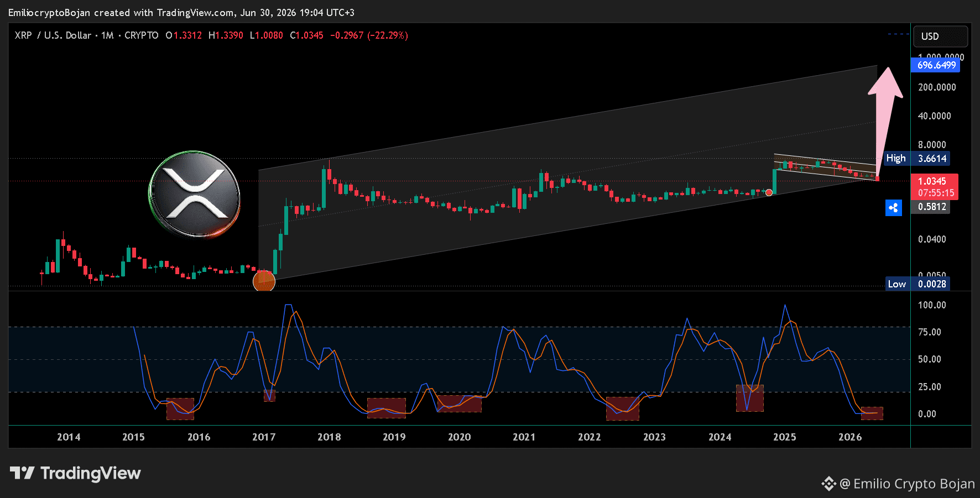Select the High 3.6614 price label

coord(917,159)
